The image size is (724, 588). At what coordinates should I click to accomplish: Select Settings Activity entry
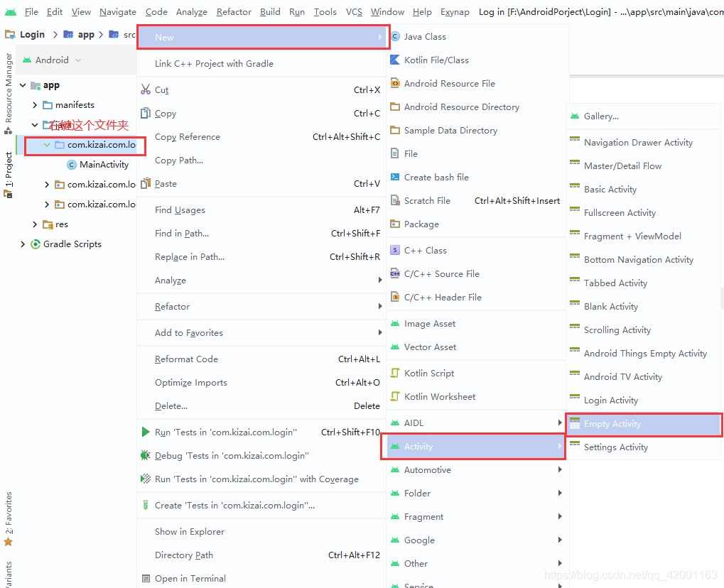[644, 447]
